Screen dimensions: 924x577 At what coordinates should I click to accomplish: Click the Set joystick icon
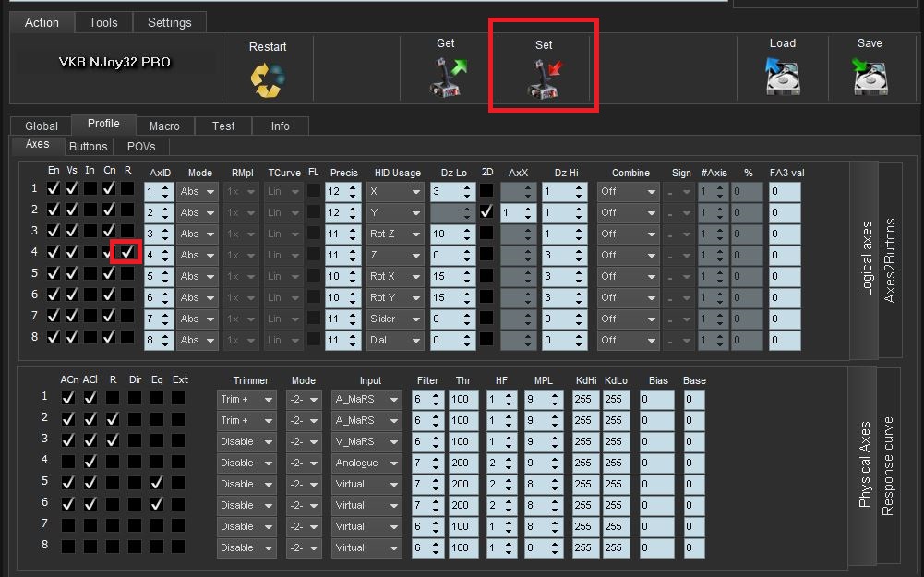pos(545,78)
